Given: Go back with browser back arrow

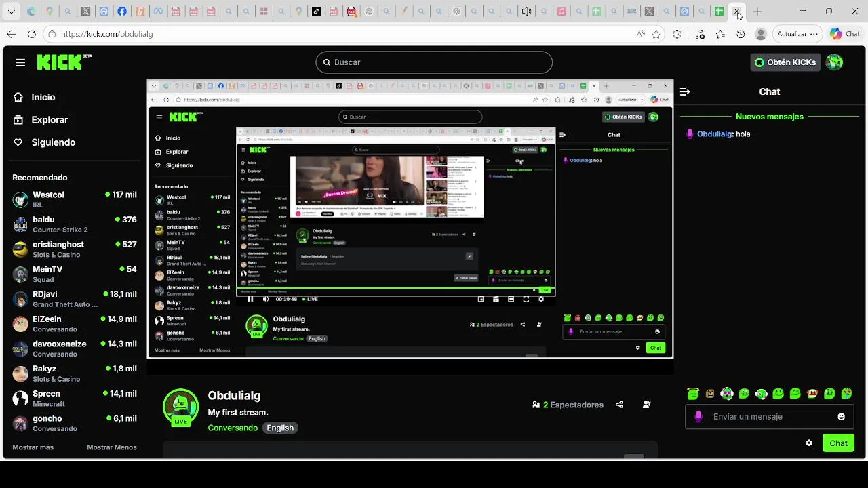Looking at the screenshot, I should (x=11, y=34).
